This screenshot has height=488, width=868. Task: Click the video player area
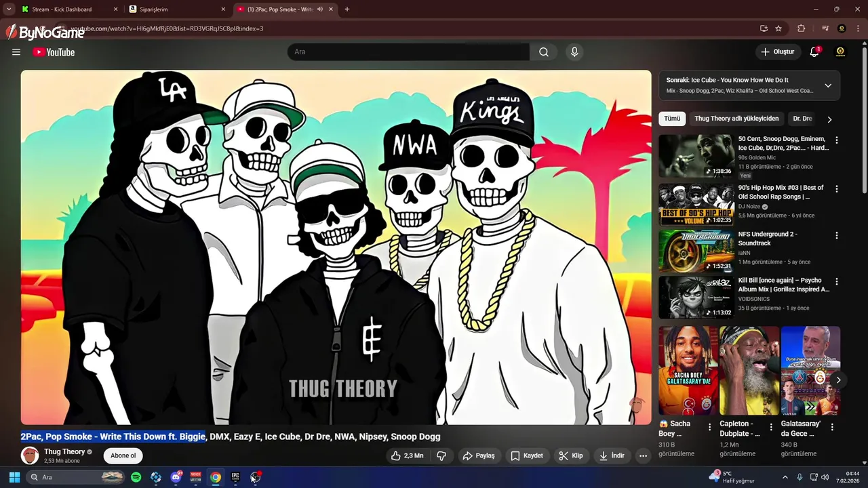336,247
